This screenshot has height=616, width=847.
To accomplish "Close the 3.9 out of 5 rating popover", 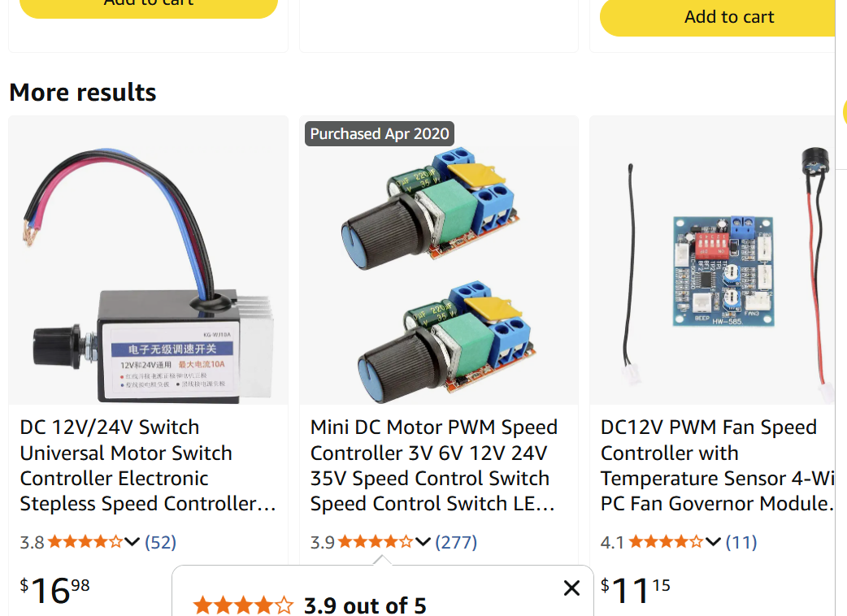I will pos(571,588).
